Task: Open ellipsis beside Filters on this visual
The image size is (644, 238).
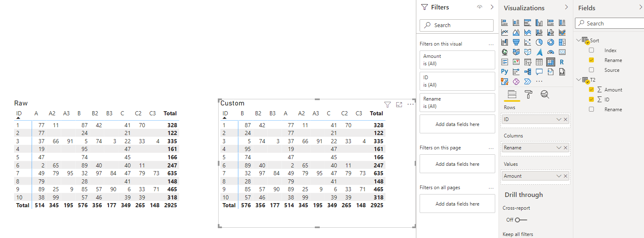Action: coord(491,44)
